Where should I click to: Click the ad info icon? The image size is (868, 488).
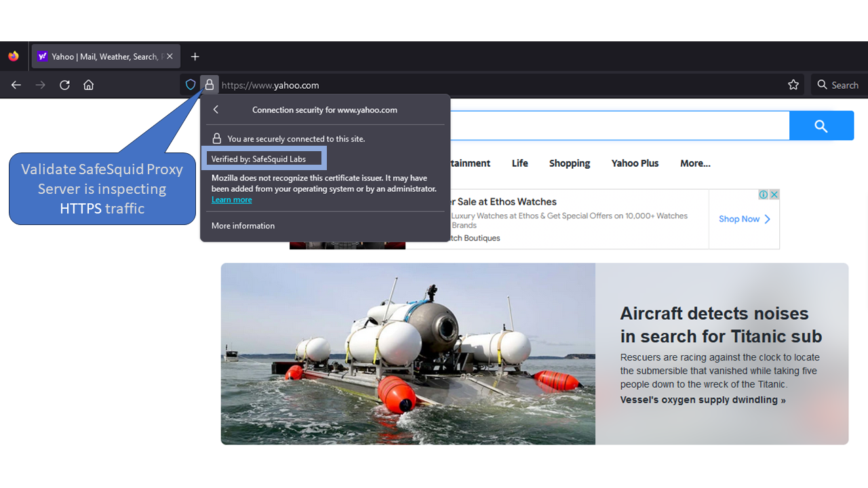click(x=763, y=195)
